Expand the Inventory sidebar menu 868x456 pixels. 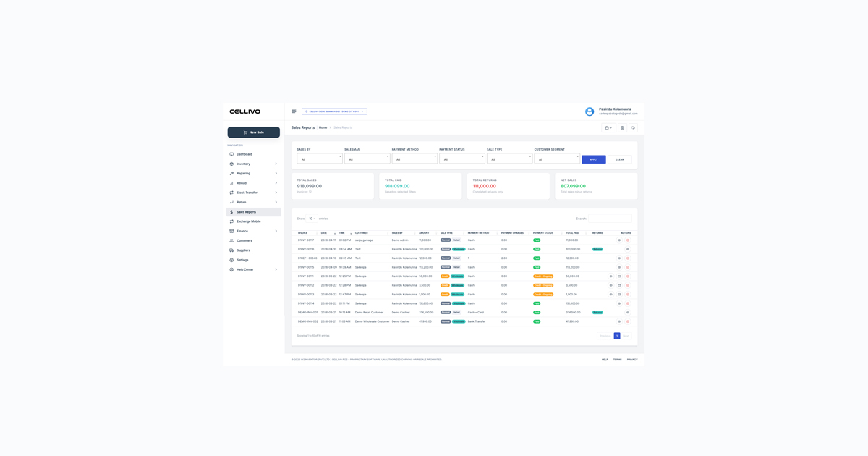coord(254,164)
